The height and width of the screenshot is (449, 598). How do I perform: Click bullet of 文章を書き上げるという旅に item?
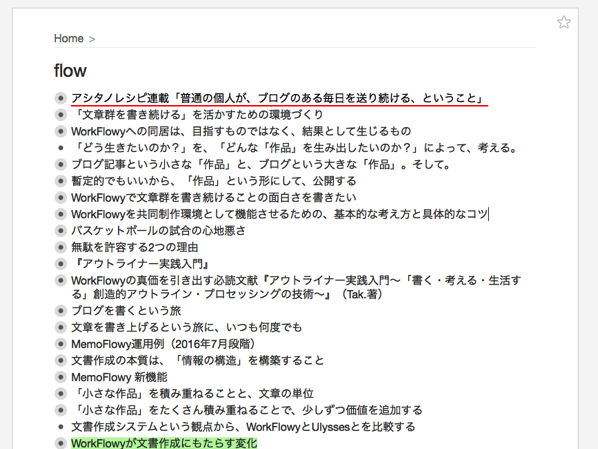[x=61, y=327]
